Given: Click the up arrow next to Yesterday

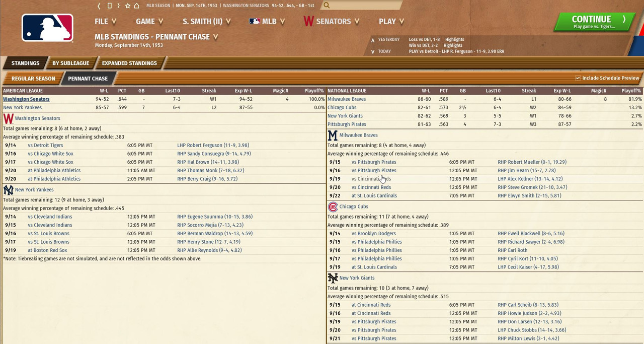Looking at the screenshot, I should click(373, 40).
